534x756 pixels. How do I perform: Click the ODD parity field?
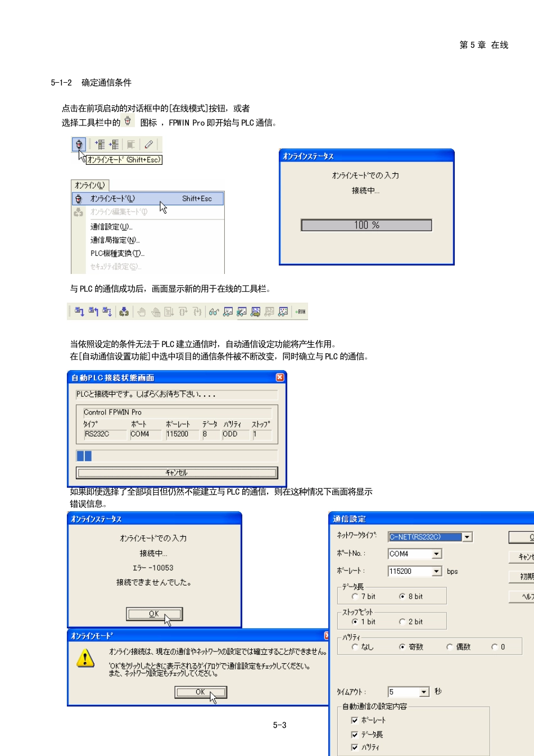[x=236, y=434]
